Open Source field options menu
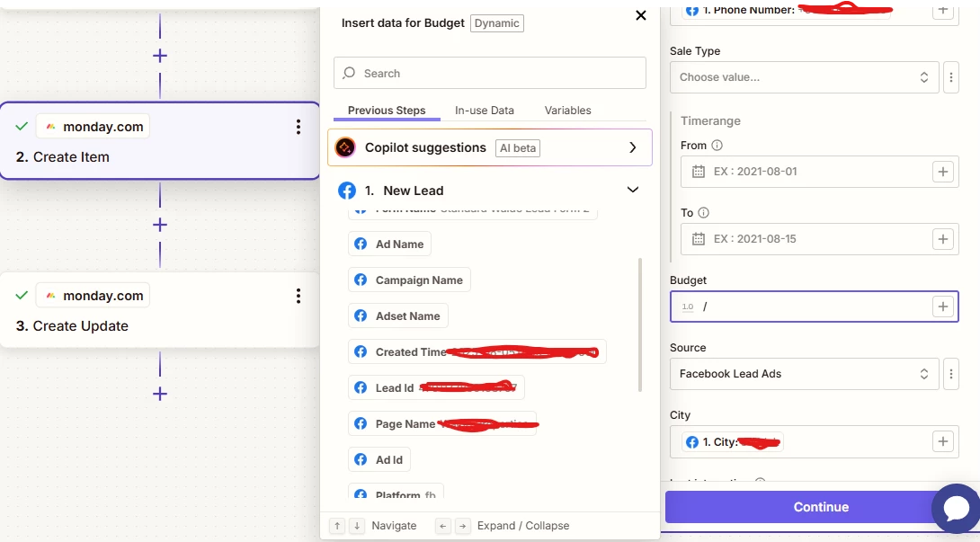This screenshot has width=980, height=542. tap(951, 374)
